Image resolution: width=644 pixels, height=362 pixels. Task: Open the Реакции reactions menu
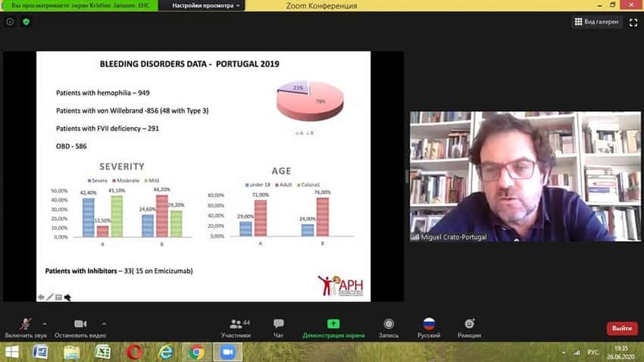pos(469,328)
